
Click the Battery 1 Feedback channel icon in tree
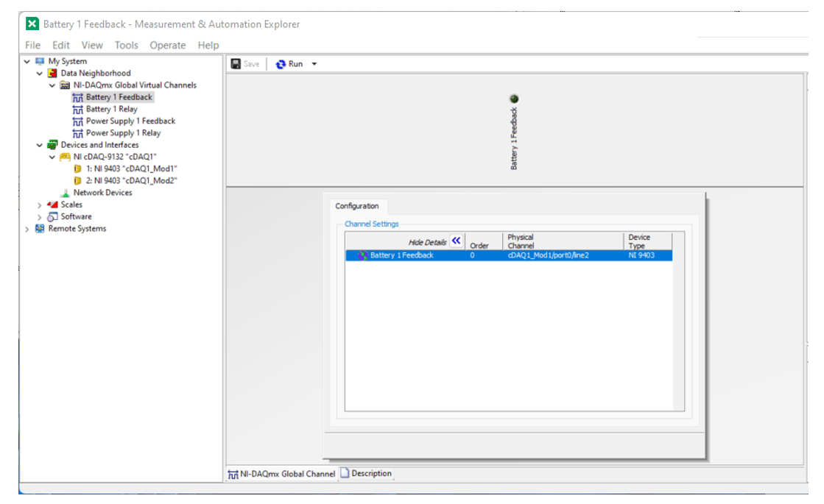[x=78, y=98]
